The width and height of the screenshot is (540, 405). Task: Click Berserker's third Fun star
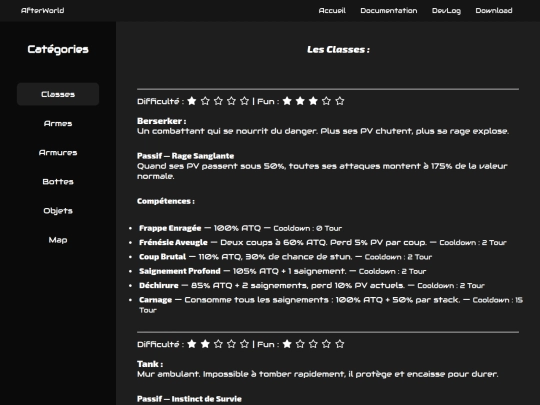313,101
